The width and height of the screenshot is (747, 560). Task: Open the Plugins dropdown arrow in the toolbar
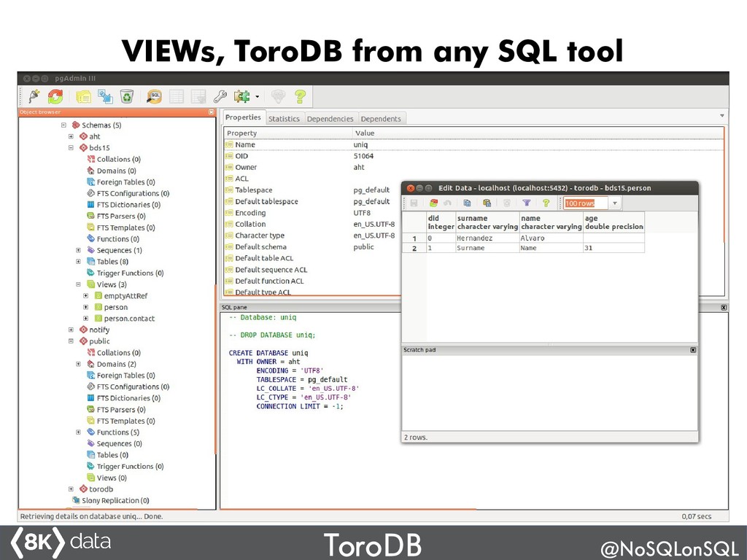[x=258, y=97]
